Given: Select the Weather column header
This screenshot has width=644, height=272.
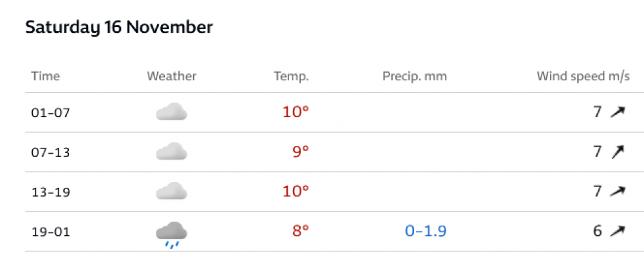Looking at the screenshot, I should pos(172,77).
